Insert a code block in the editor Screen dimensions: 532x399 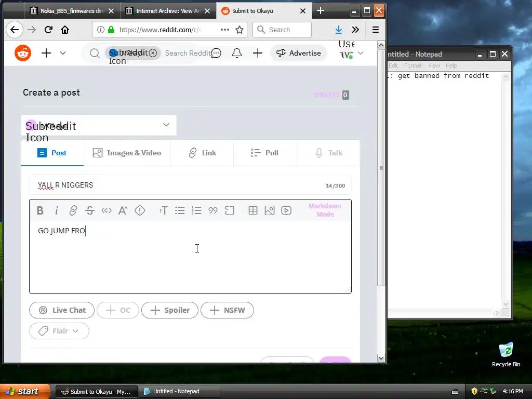click(x=229, y=210)
